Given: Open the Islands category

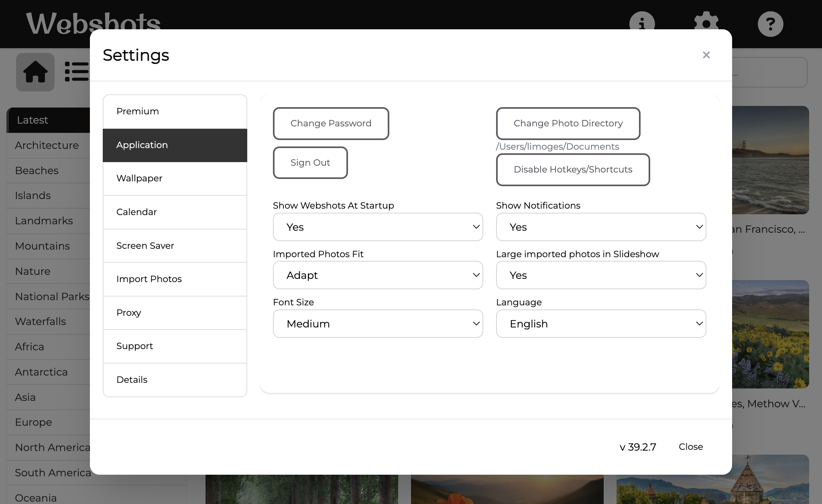Looking at the screenshot, I should [x=48, y=195].
